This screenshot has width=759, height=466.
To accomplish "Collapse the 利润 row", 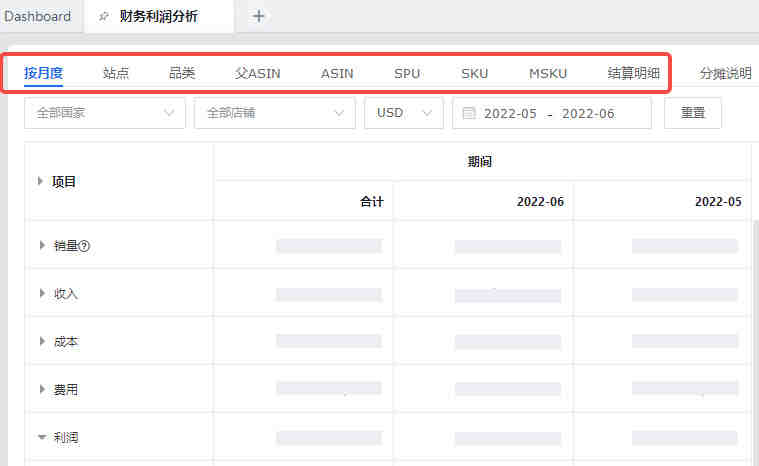I will tap(42, 437).
